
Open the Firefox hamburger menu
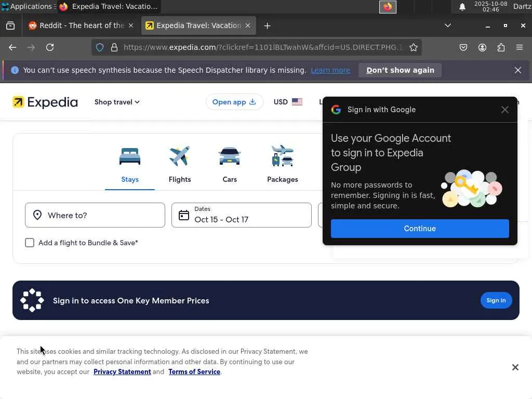[520, 47]
